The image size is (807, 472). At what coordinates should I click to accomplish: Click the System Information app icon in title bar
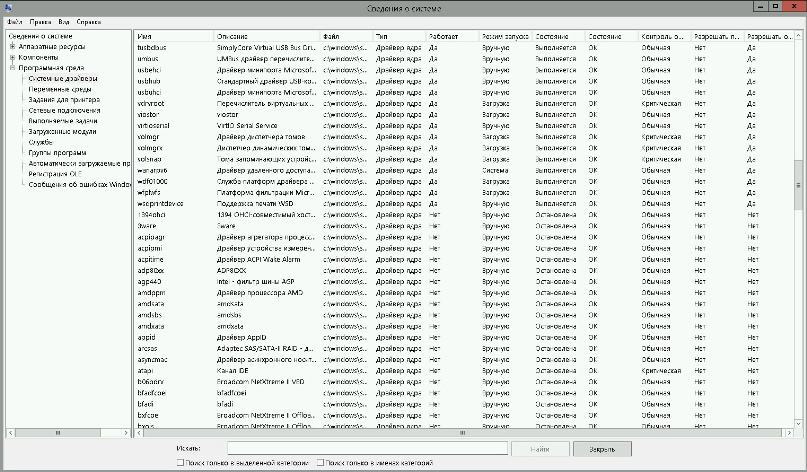[7, 7]
